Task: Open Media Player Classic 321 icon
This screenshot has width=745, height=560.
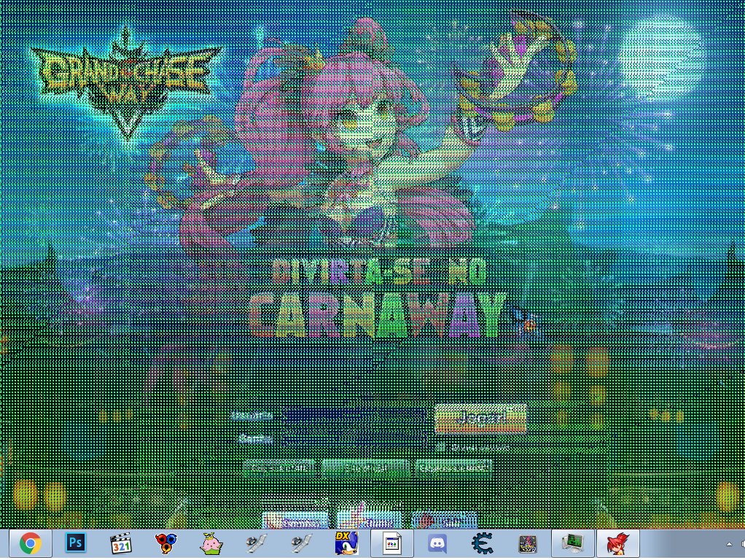Action: [121, 543]
